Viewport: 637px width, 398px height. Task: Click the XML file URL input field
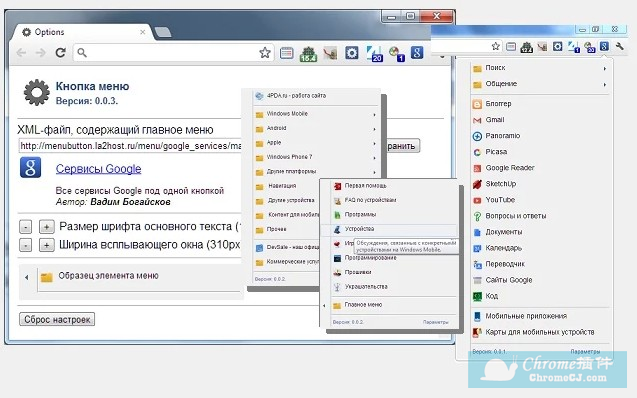tap(130, 146)
